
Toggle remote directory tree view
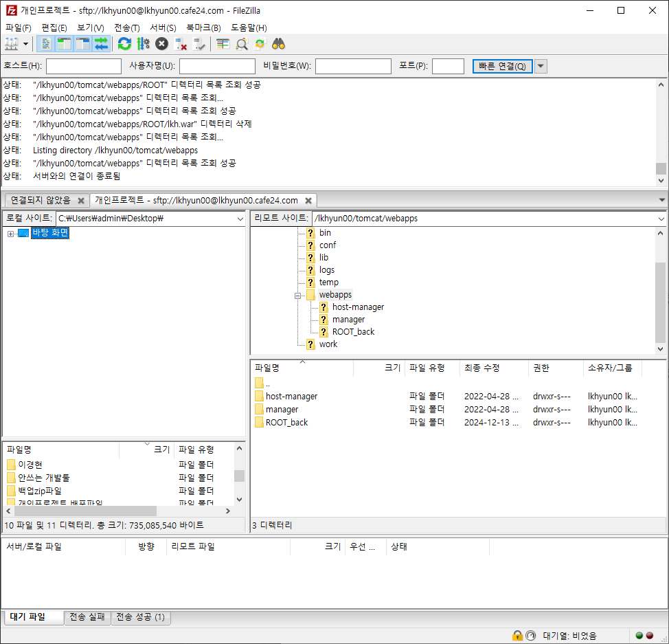click(x=83, y=44)
